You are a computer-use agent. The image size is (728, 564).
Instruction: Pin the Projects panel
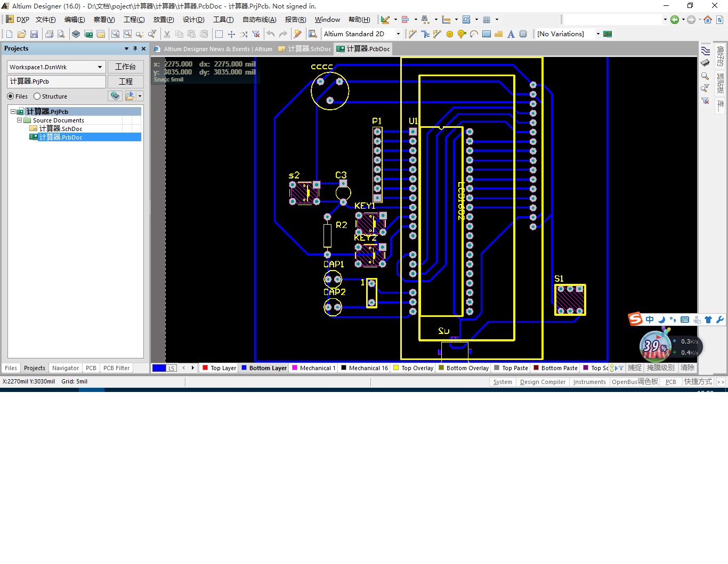click(x=135, y=48)
